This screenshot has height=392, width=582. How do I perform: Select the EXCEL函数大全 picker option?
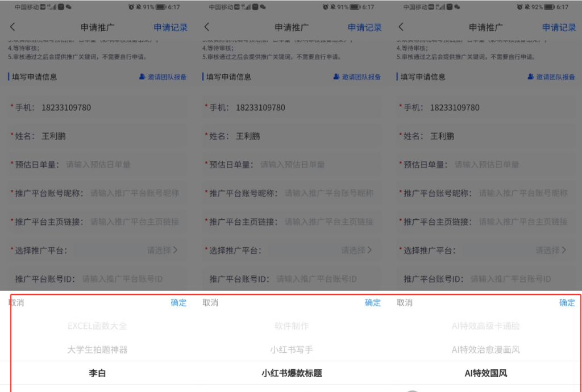[97, 326]
